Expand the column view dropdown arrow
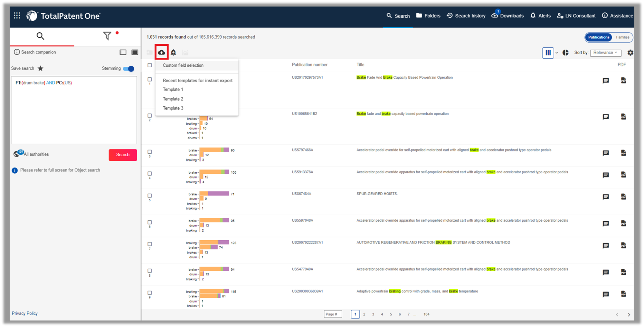This screenshot has height=327, width=644. coord(557,53)
